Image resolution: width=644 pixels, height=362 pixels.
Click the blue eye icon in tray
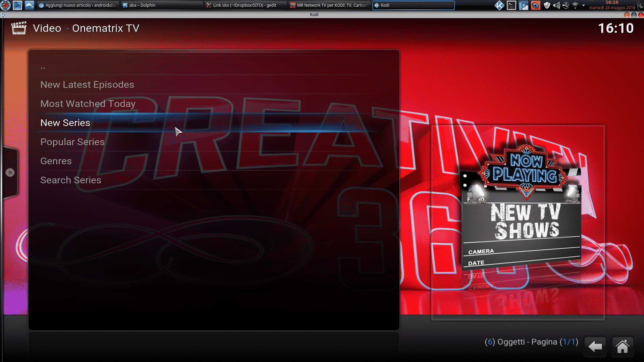536,5
